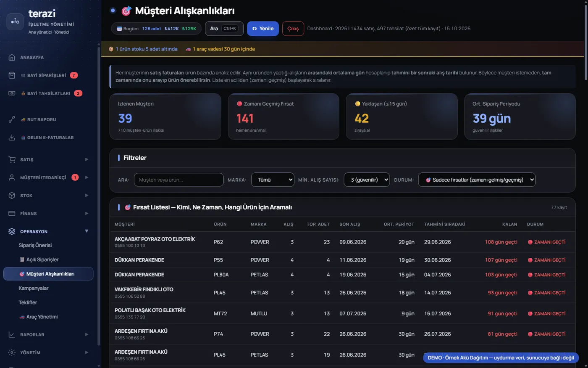This screenshot has width=588, height=368.
Task: Click the Çıkış logout button
Action: 293,29
